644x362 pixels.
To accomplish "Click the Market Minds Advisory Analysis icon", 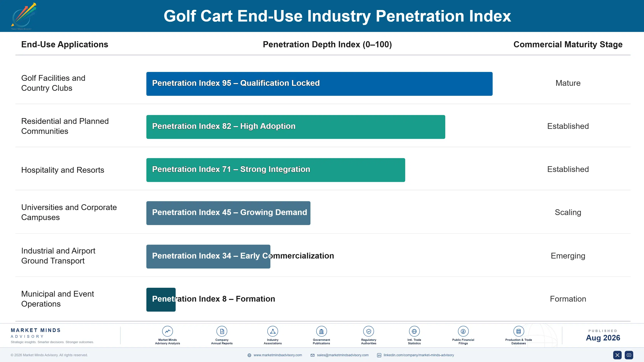I will pos(168,331).
